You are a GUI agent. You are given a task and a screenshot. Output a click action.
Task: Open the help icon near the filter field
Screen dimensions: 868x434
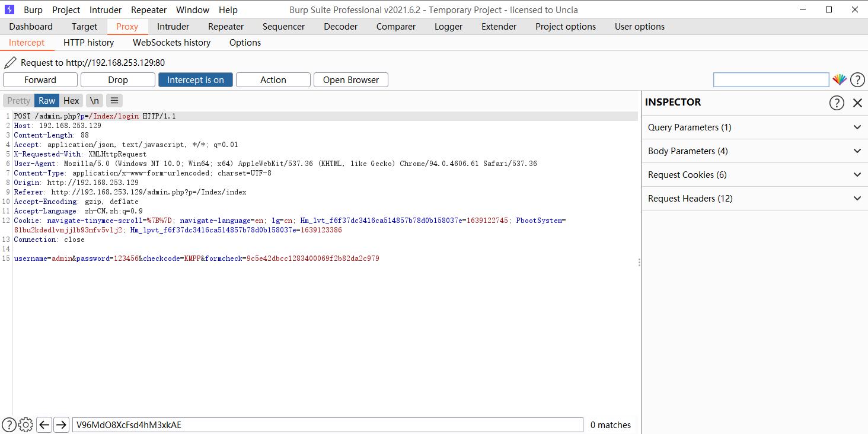pos(857,79)
